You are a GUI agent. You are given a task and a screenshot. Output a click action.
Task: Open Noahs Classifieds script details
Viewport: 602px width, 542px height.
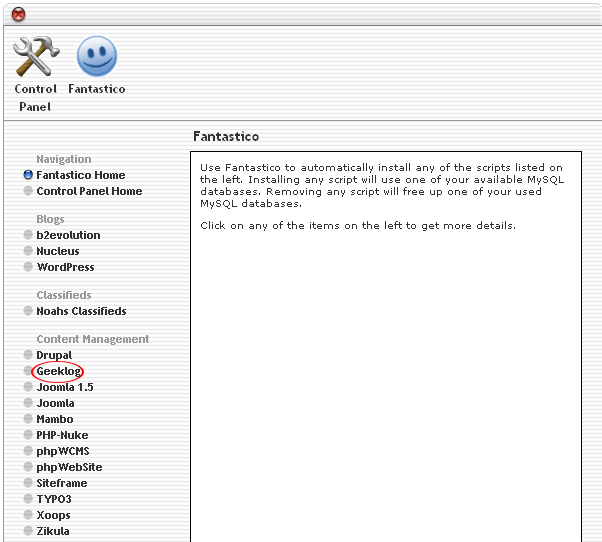click(x=81, y=311)
